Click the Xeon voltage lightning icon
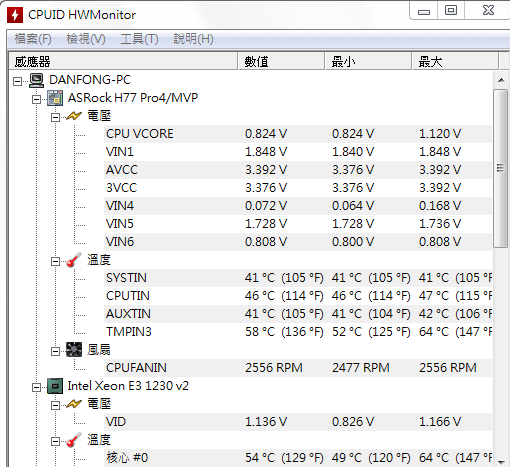 click(x=74, y=404)
